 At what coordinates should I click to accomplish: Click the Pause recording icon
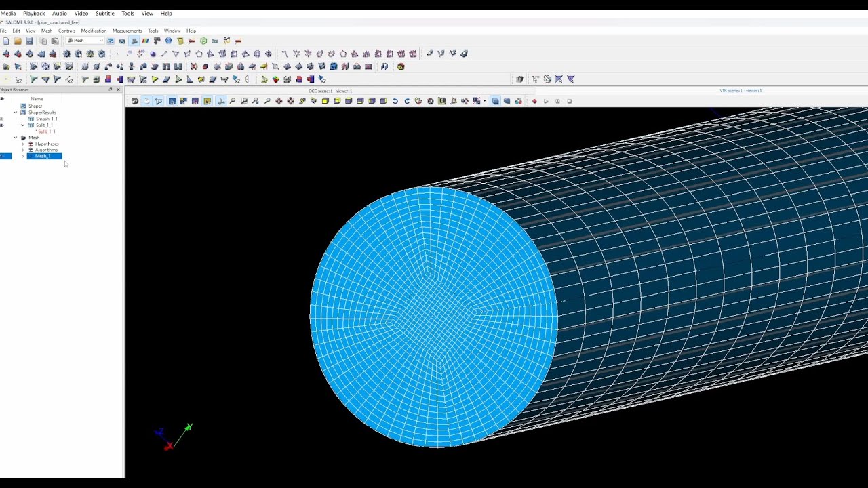(x=557, y=101)
